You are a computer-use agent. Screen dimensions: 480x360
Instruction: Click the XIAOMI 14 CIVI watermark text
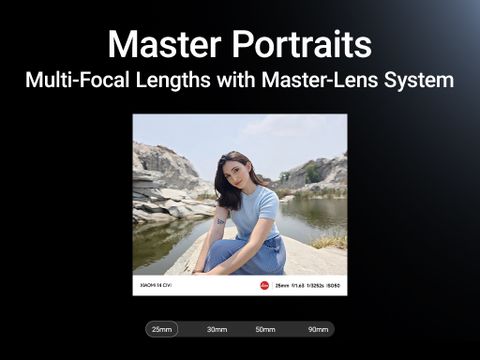[x=156, y=285]
